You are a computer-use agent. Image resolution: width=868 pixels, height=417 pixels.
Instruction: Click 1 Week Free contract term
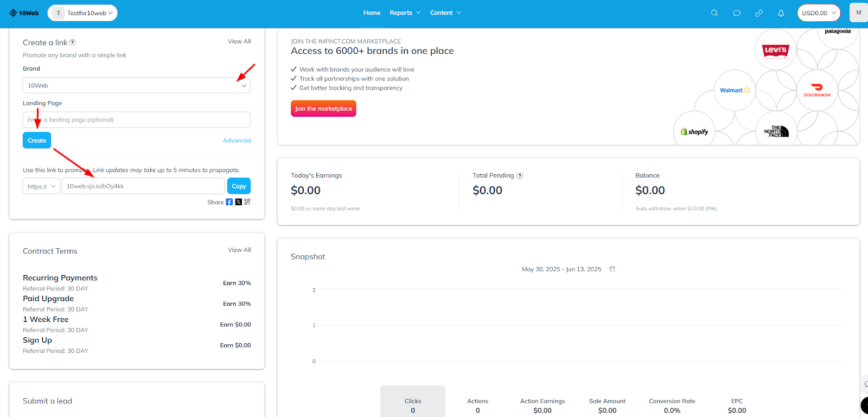[46, 319]
